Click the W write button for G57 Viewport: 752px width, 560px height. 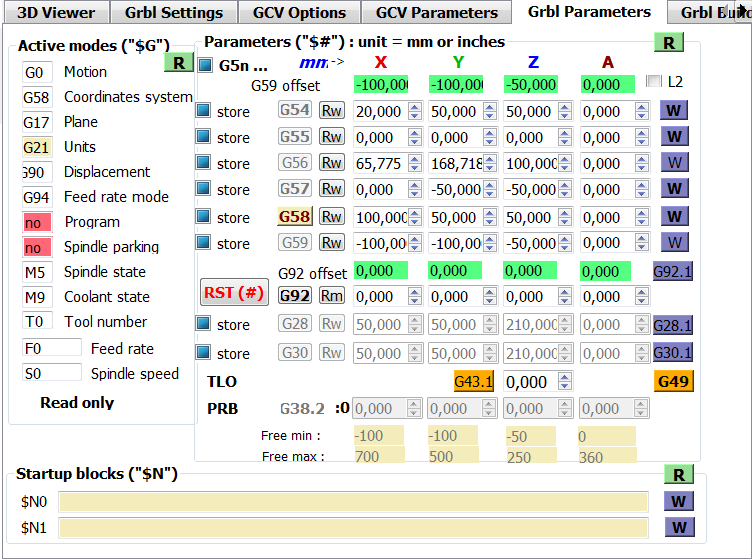click(x=674, y=188)
